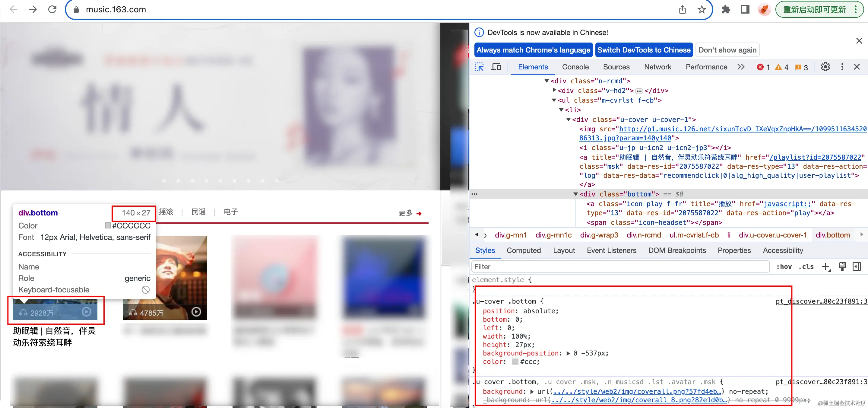
Task: Select div.g-mn1 in breadcrumb
Action: tap(510, 235)
